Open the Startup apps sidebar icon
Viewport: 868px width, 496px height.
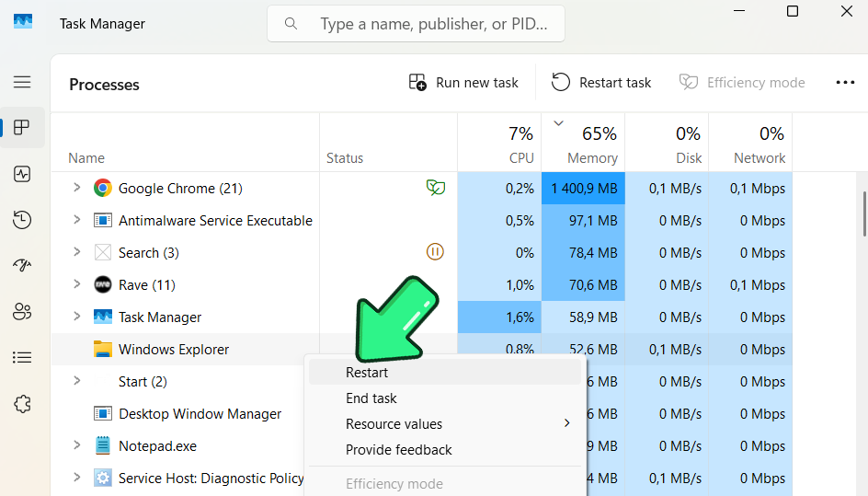[x=22, y=265]
